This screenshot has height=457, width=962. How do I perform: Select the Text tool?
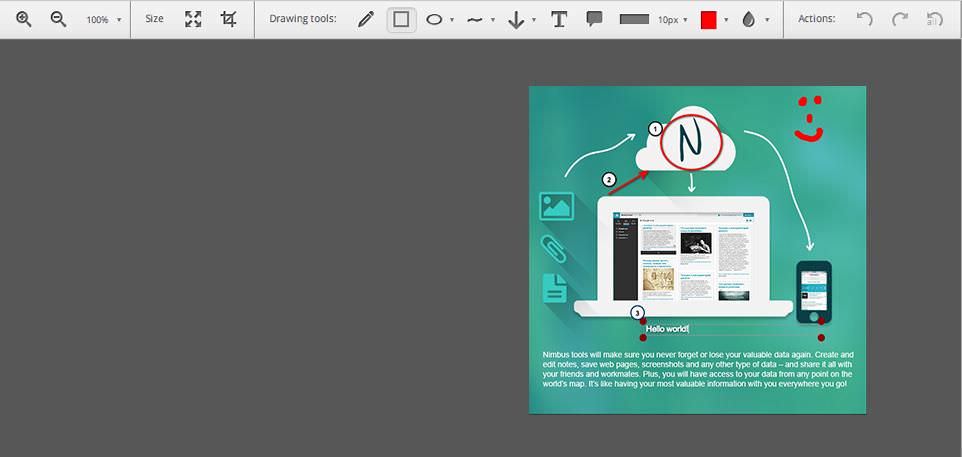558,20
